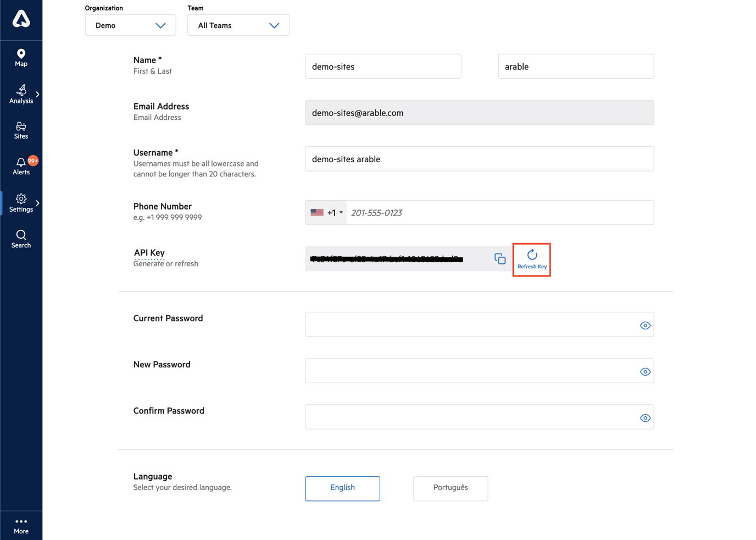
Task: Click the Email Address field
Action: [x=480, y=113]
